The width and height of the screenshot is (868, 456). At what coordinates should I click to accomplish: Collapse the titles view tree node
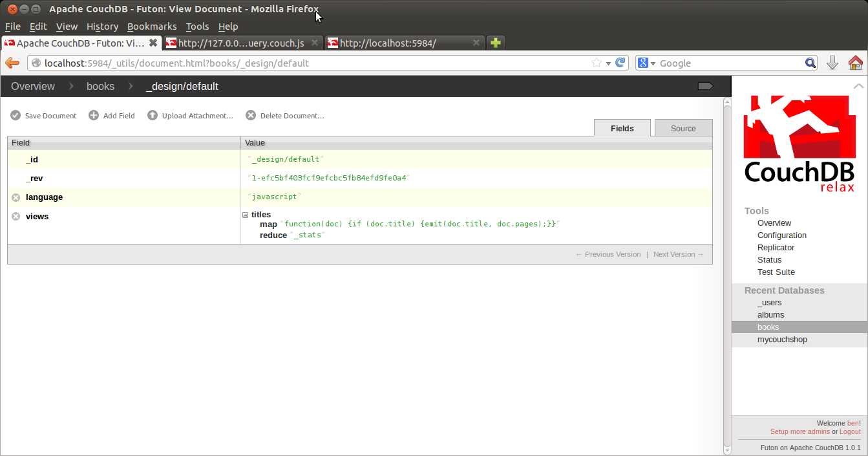point(246,215)
